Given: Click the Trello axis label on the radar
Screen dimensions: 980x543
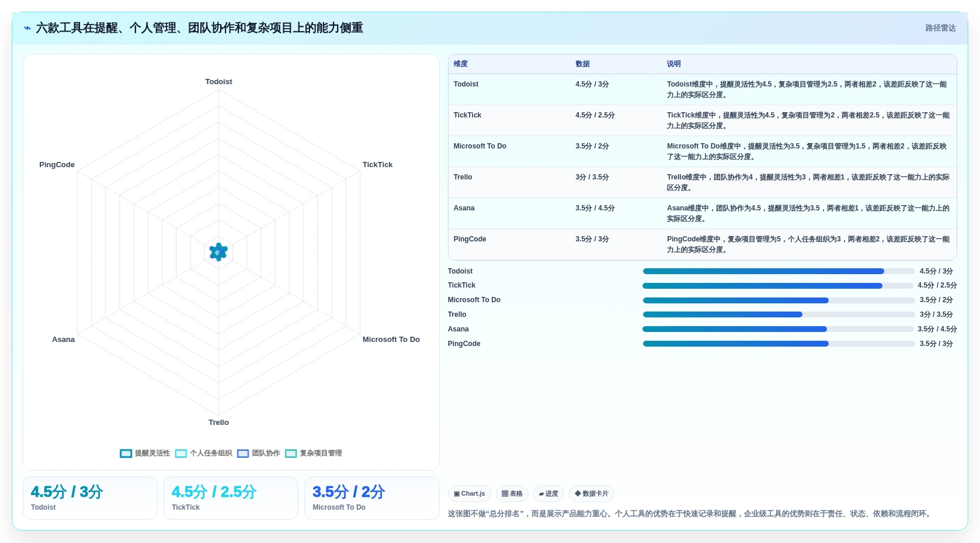Looking at the screenshot, I should click(218, 423).
